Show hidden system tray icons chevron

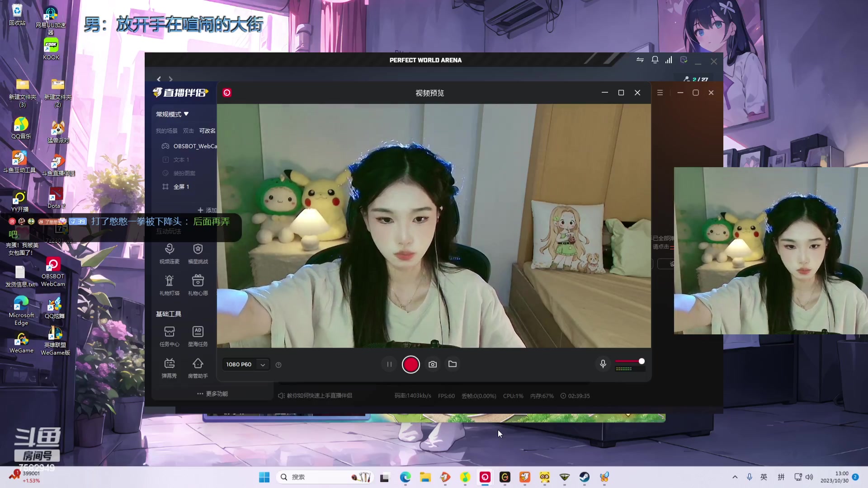(735, 477)
